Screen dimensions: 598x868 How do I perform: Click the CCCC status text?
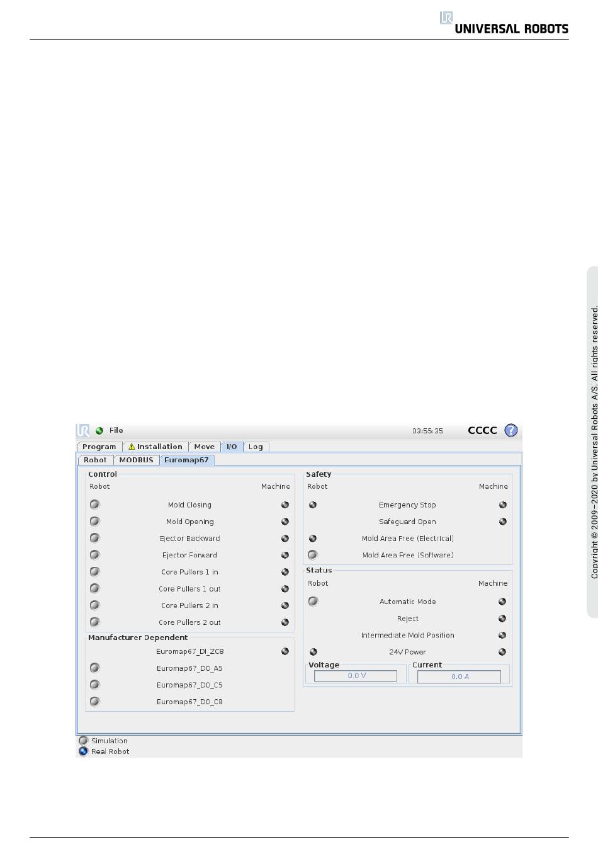482,430
